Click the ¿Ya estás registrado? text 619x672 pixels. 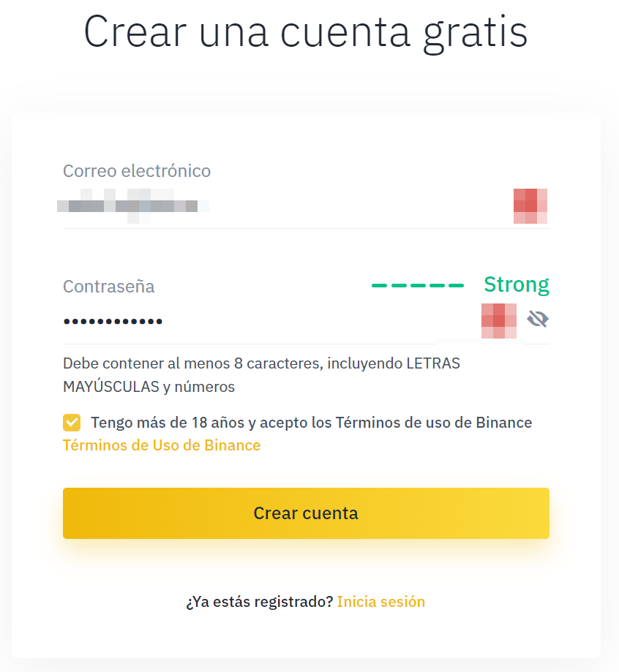pyautogui.click(x=260, y=602)
